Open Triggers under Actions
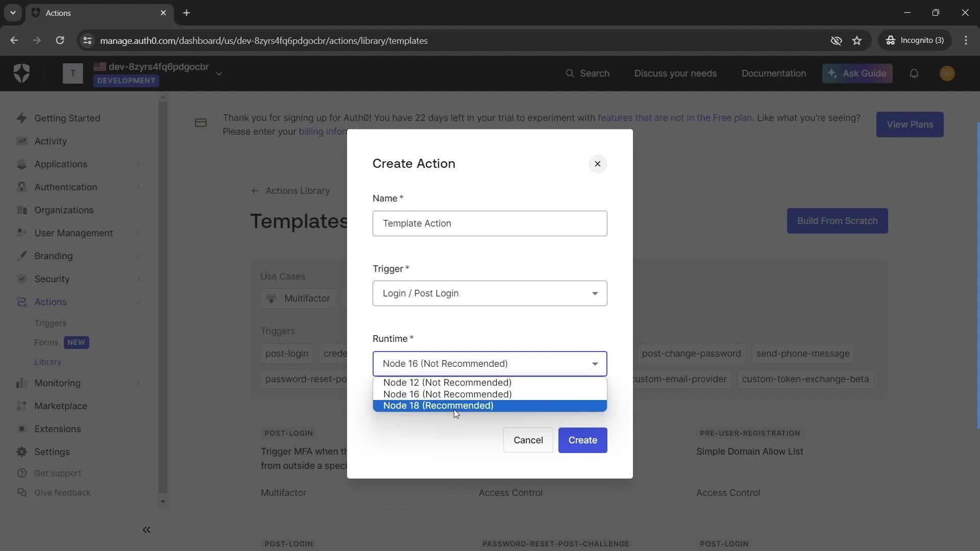 50,323
